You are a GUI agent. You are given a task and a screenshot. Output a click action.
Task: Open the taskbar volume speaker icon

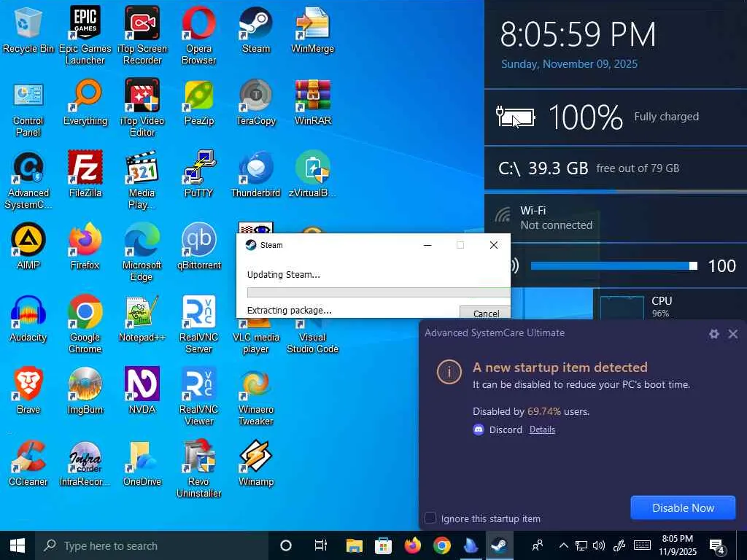598,545
